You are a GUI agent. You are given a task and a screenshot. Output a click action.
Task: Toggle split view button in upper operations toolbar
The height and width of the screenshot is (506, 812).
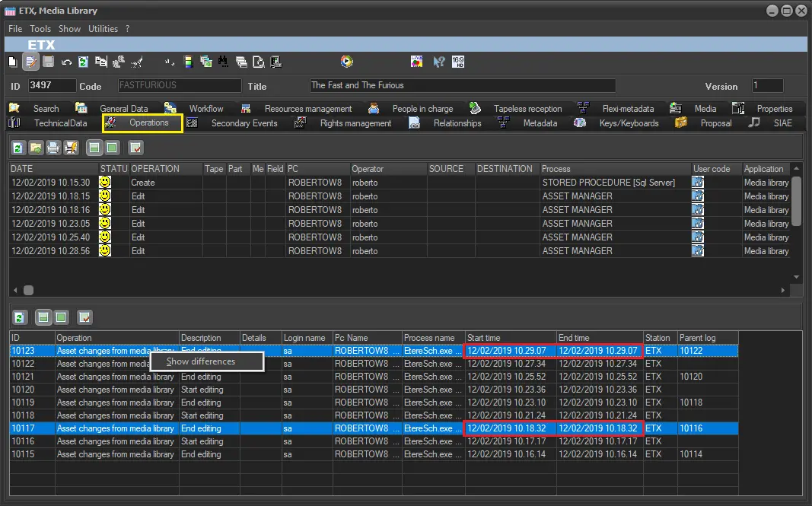tap(93, 148)
